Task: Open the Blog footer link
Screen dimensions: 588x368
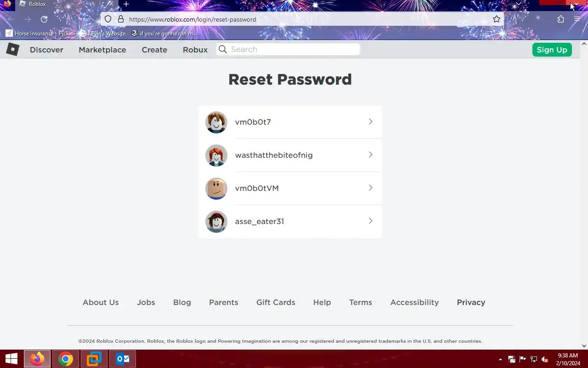Action: click(182, 302)
